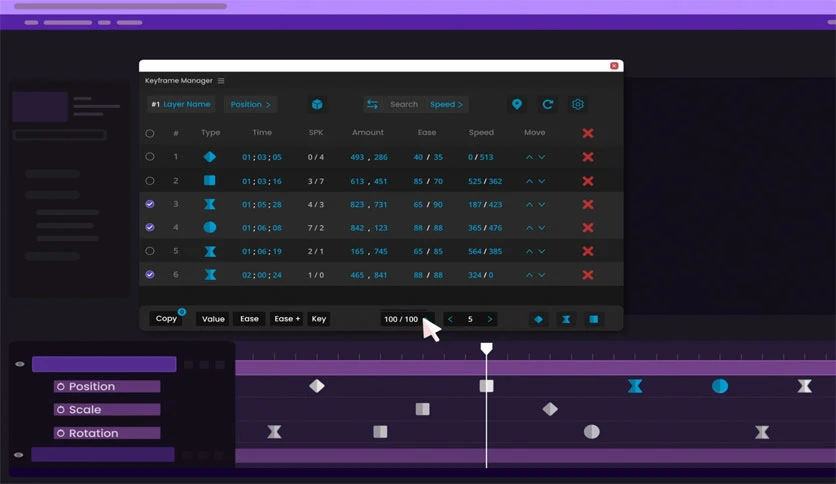Toggle visibility eye of top timeline layer
The height and width of the screenshot is (484, 836).
pyautogui.click(x=20, y=364)
